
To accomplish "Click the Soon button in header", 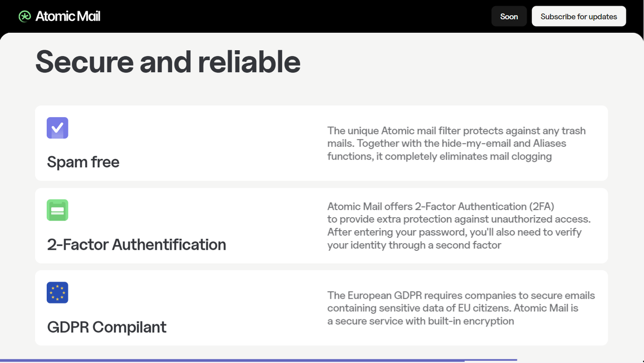I will [509, 17].
